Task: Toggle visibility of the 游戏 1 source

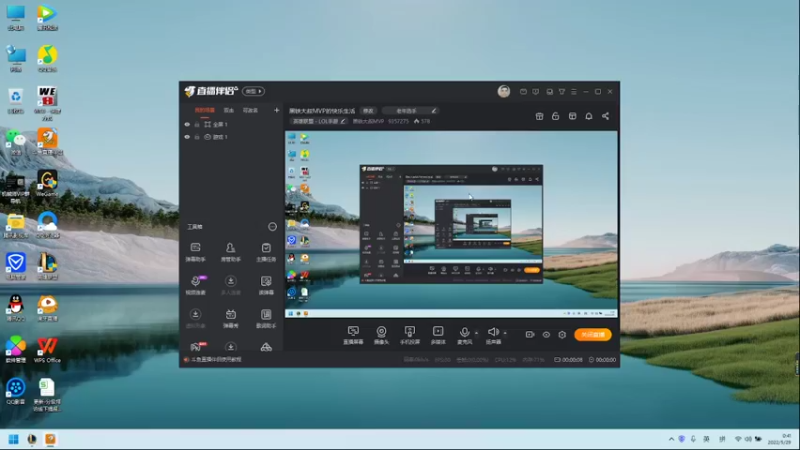Action: [x=187, y=137]
